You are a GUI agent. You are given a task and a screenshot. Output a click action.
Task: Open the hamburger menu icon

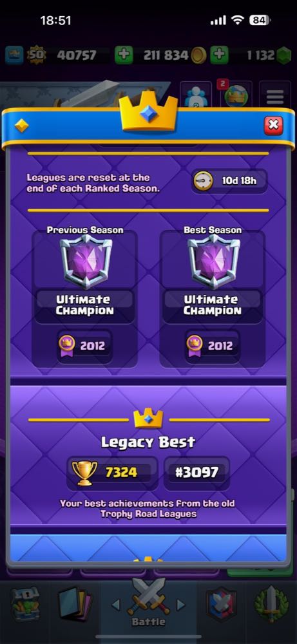(275, 97)
